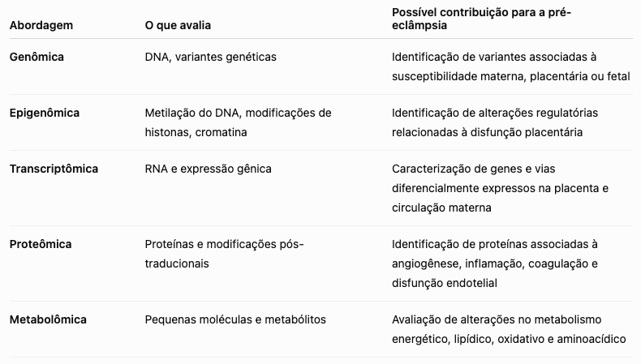Select the Genômica row label
The width and height of the screenshot is (641, 364).
tap(37, 57)
